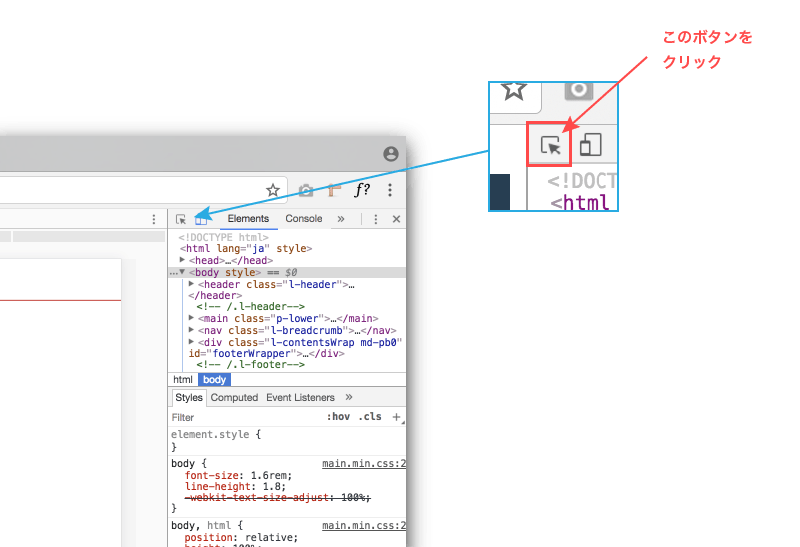Expand the nav l-breadcrumb element

pyautogui.click(x=191, y=330)
